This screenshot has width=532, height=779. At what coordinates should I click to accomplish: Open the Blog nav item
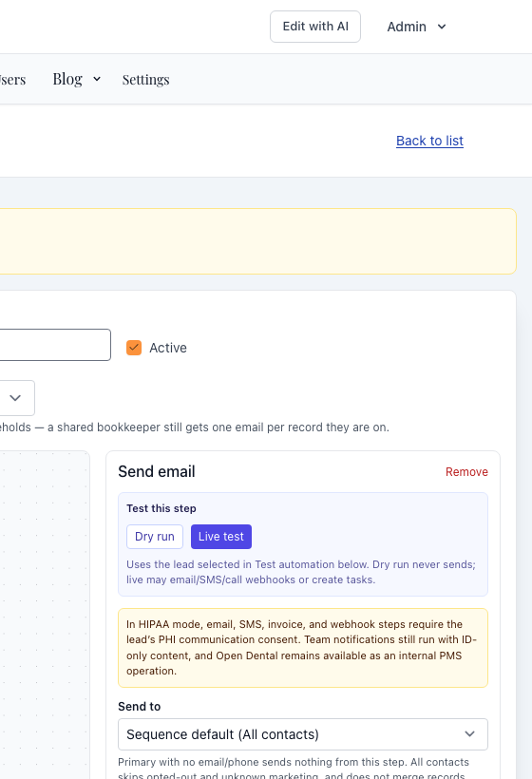click(67, 79)
